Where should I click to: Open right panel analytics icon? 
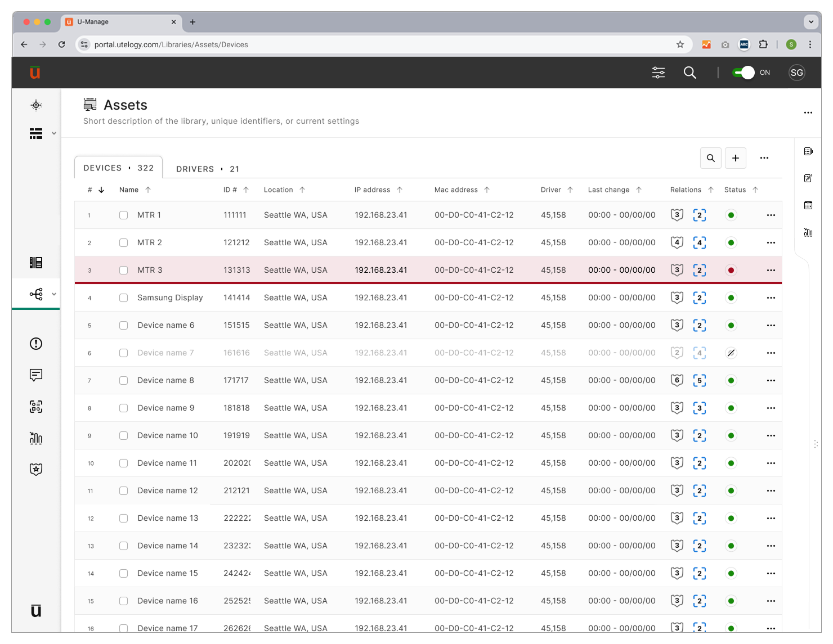click(x=808, y=232)
